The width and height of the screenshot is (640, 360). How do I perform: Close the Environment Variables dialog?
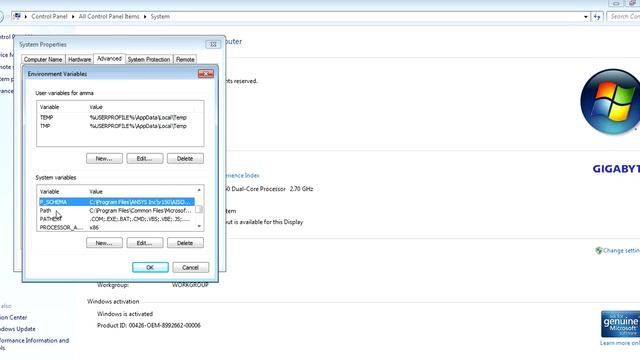206,74
